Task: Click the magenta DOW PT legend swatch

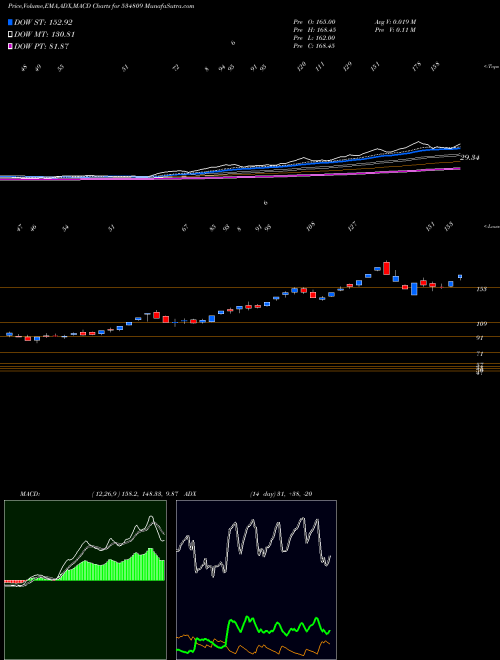Action: (10, 46)
